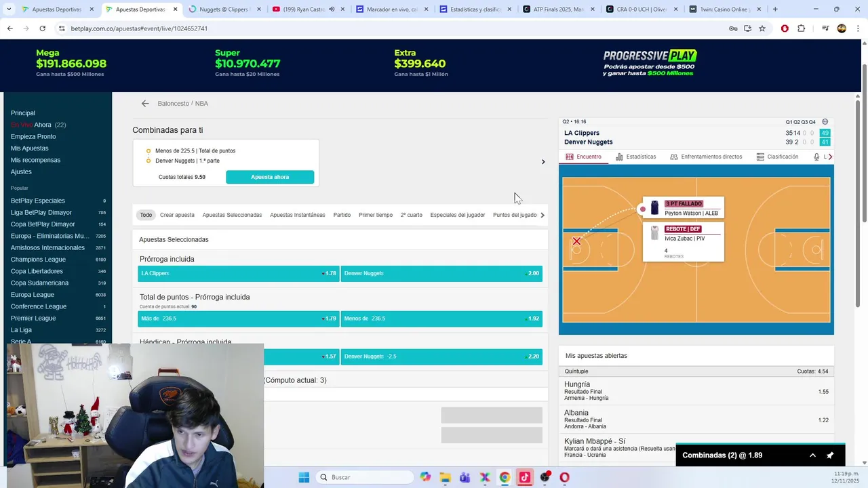The width and height of the screenshot is (868, 488).
Task: Click the Progressive Play banner
Action: [650, 63]
